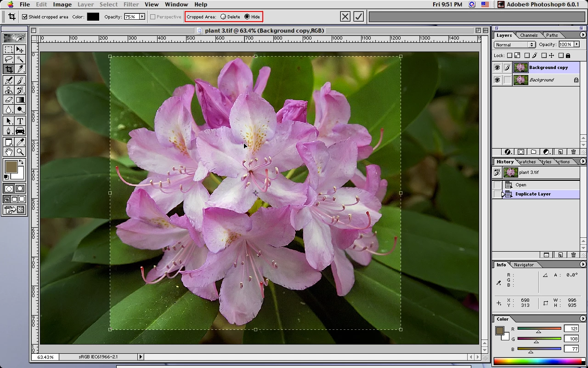
Task: Open layer style dropdown at Layers bottom
Action: click(x=508, y=152)
